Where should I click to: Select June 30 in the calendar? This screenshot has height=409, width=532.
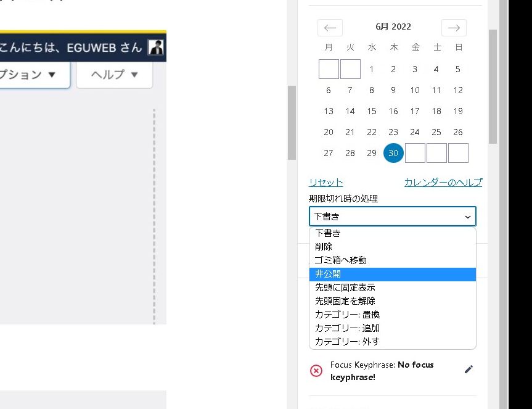point(393,153)
